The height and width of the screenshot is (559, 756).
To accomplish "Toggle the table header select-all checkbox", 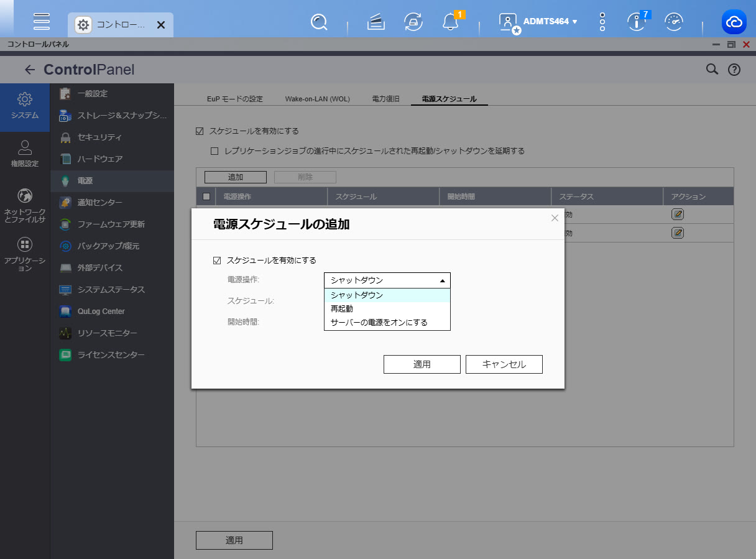I will (x=207, y=196).
